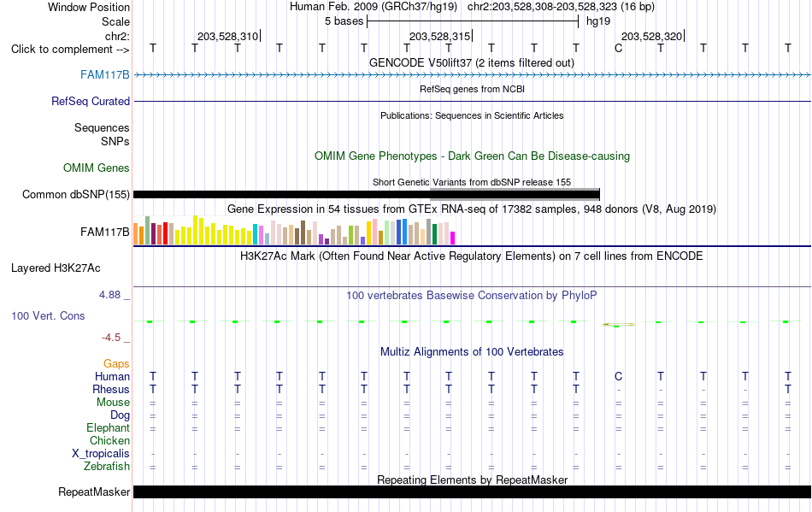Open the blue FAM117B GENCODE track label

point(105,74)
